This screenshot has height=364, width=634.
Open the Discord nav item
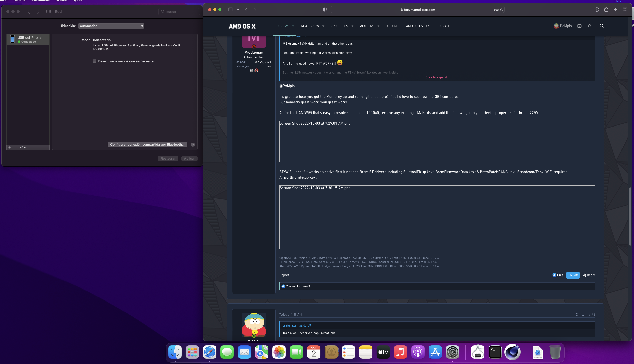[x=392, y=26]
